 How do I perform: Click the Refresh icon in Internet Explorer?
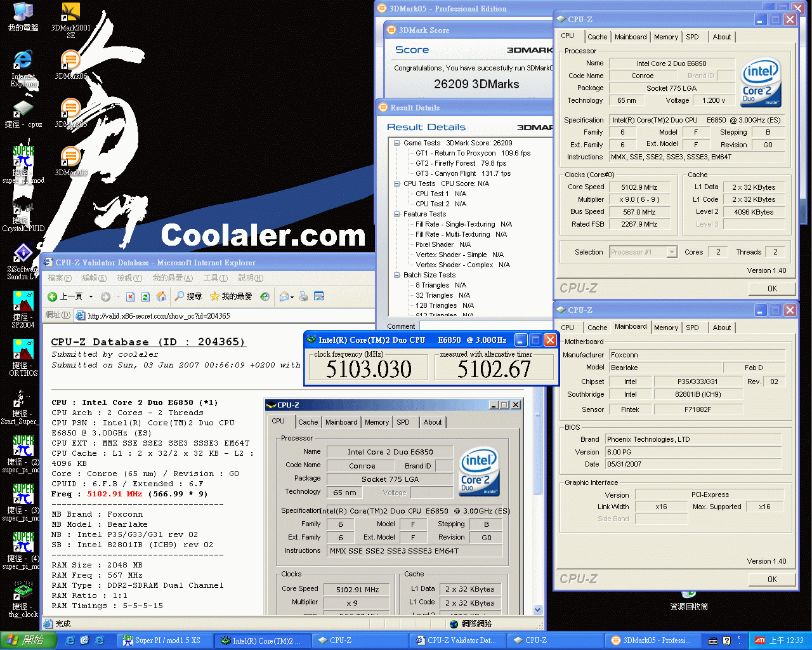pyautogui.click(x=145, y=296)
